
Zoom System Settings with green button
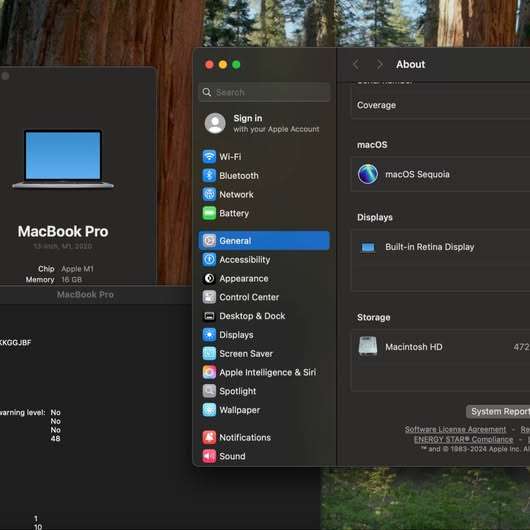tap(236, 65)
